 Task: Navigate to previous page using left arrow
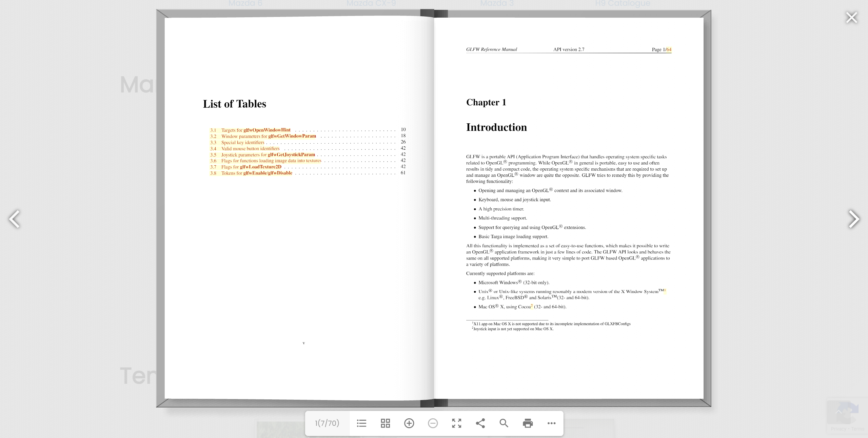click(15, 218)
